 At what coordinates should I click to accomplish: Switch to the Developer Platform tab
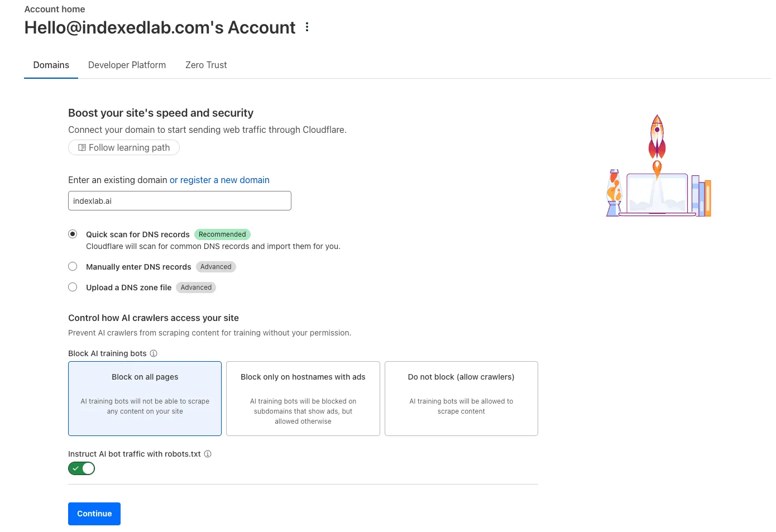point(127,65)
